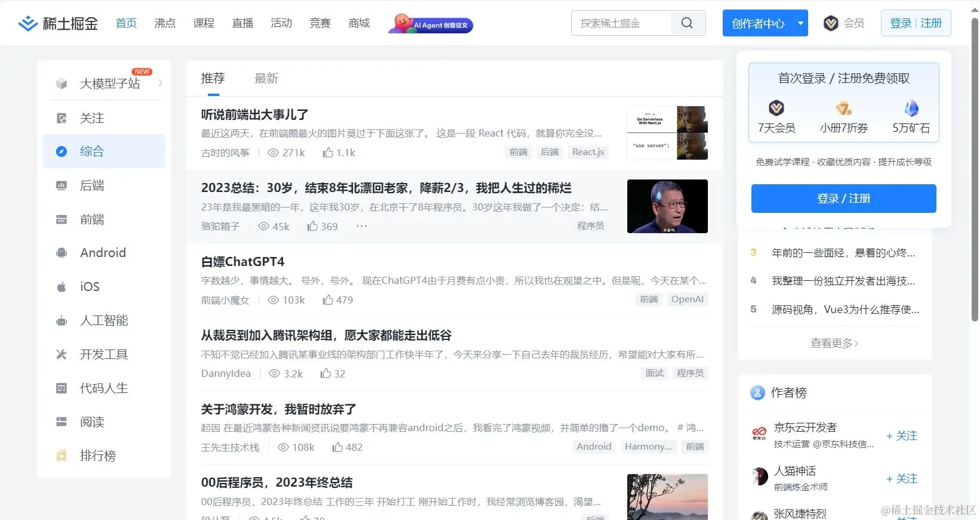This screenshot has width=980, height=520.
Task: Click author name Dannyldea
Action: coord(226,373)
